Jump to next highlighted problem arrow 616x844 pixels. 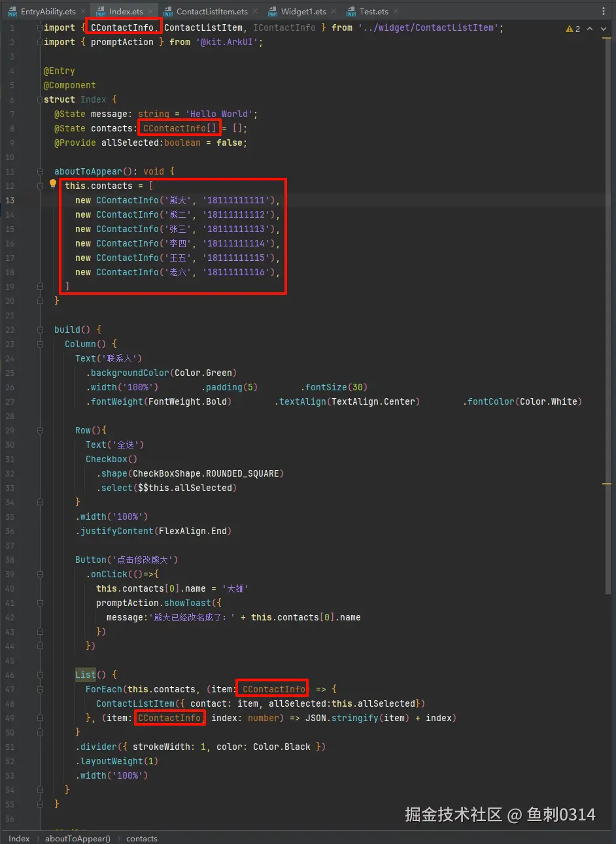[x=603, y=29]
